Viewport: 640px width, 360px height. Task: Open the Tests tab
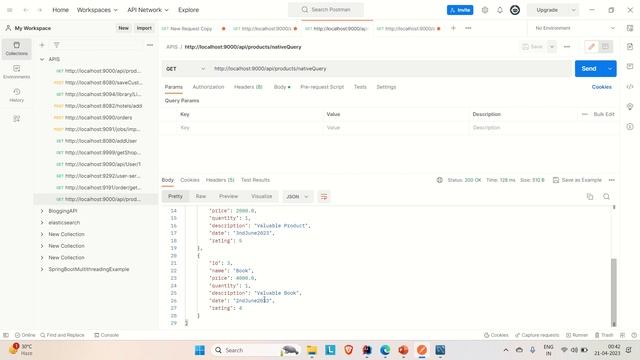pos(360,87)
